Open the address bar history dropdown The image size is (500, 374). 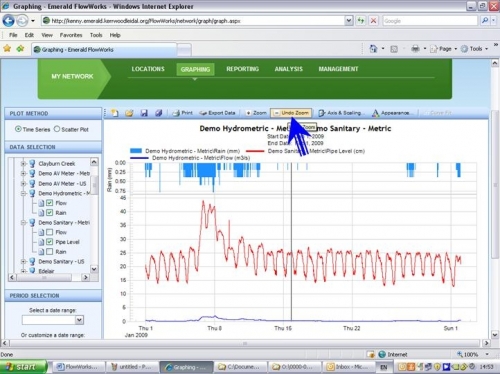[348, 21]
